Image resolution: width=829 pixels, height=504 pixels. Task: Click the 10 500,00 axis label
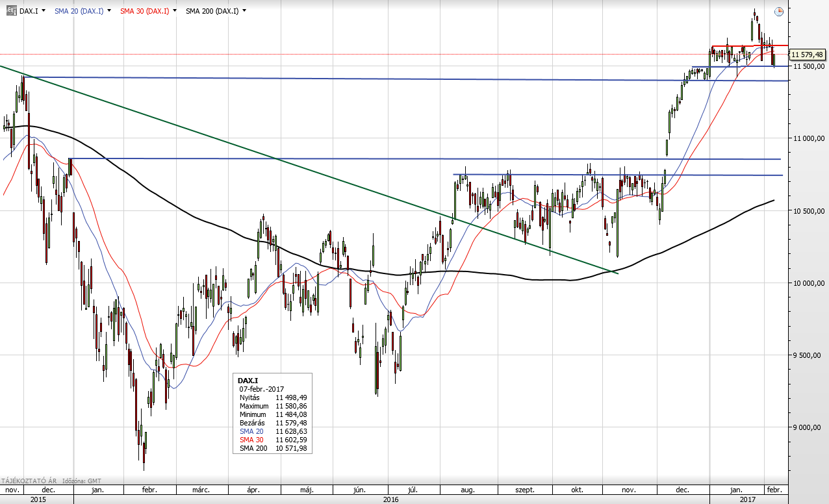808,211
